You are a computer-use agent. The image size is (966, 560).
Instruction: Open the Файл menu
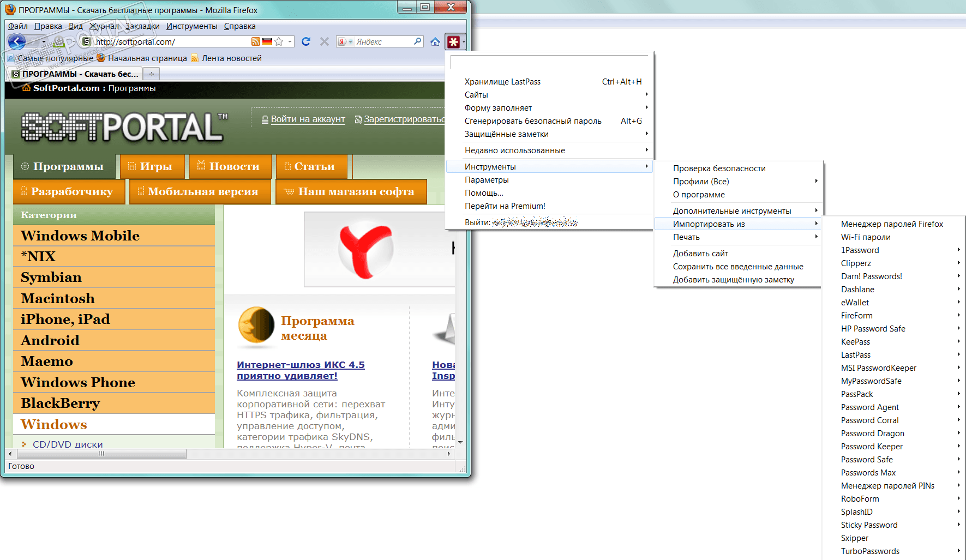[x=18, y=26]
